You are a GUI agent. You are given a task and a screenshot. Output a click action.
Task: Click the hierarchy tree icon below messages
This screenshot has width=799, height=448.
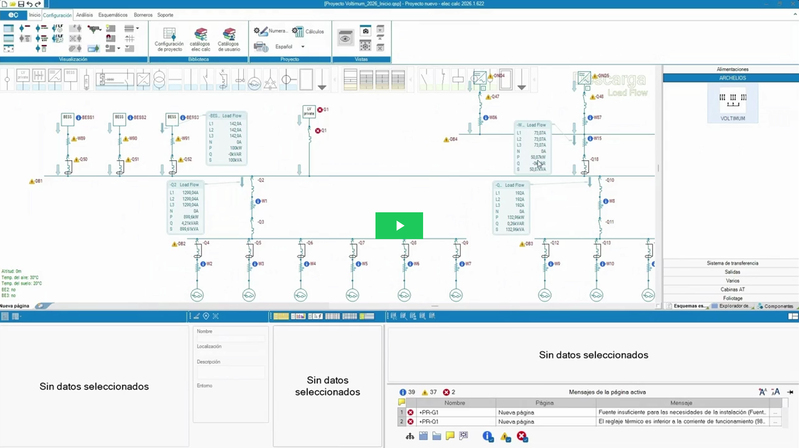[410, 436]
